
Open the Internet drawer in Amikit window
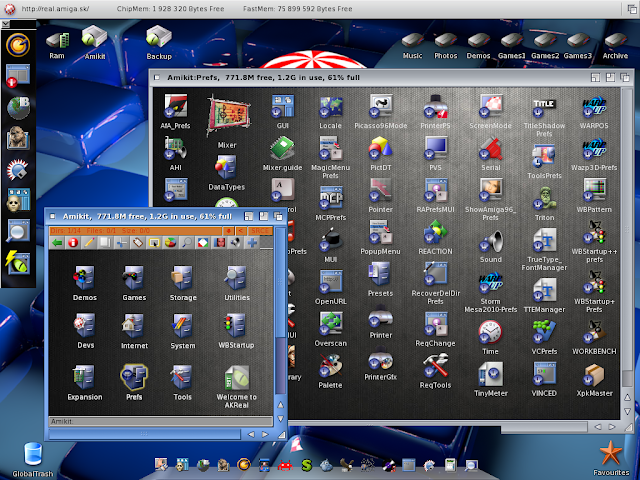point(134,326)
